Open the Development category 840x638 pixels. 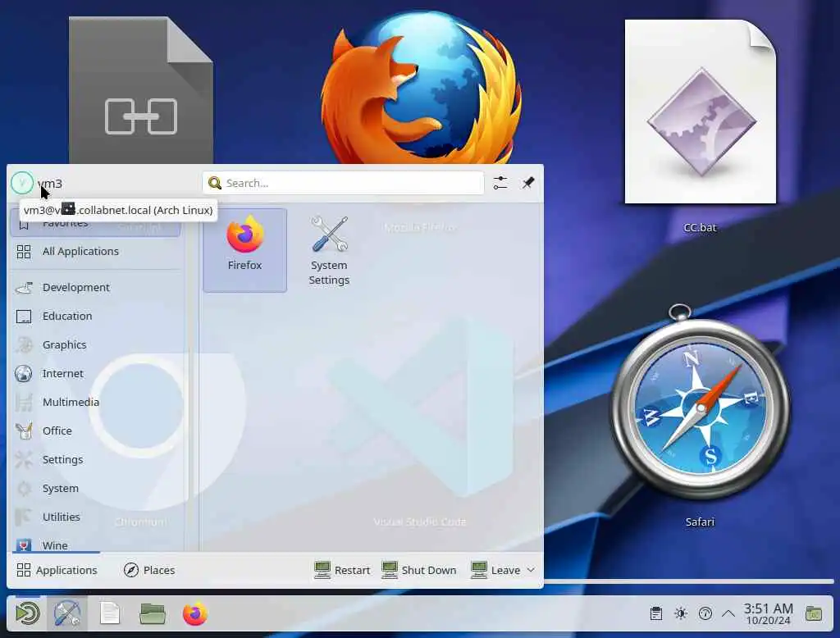(x=95, y=288)
